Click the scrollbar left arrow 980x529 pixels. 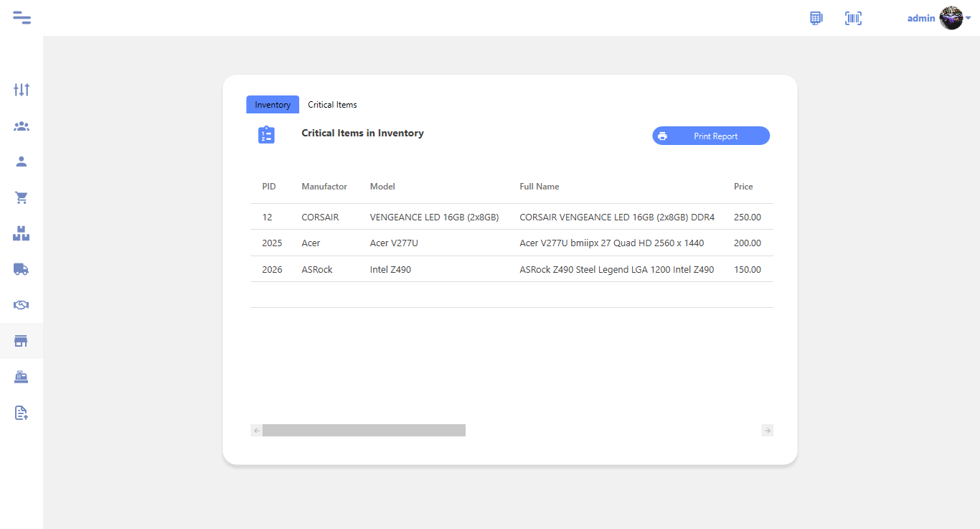coord(256,431)
